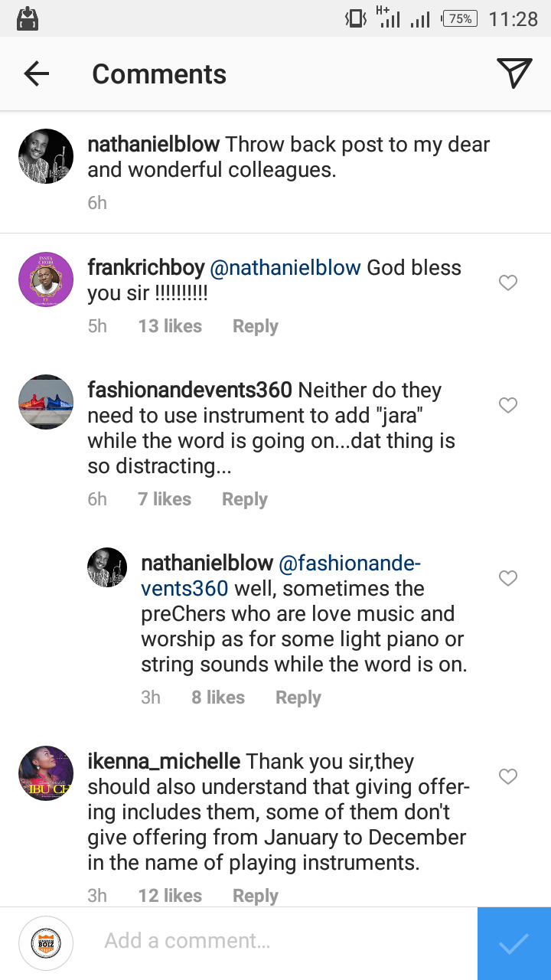Open frankrichboy's purple profile avatar

click(x=46, y=279)
